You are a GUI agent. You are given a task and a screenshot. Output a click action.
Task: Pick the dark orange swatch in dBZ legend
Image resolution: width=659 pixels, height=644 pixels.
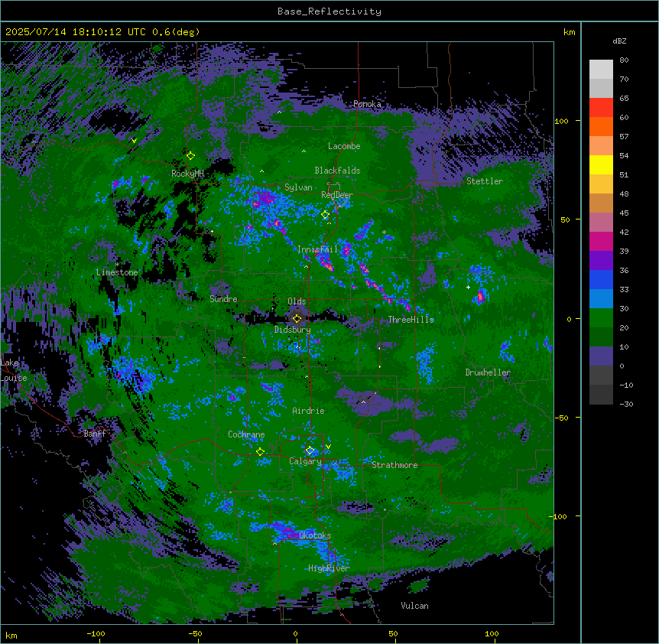pos(601,126)
